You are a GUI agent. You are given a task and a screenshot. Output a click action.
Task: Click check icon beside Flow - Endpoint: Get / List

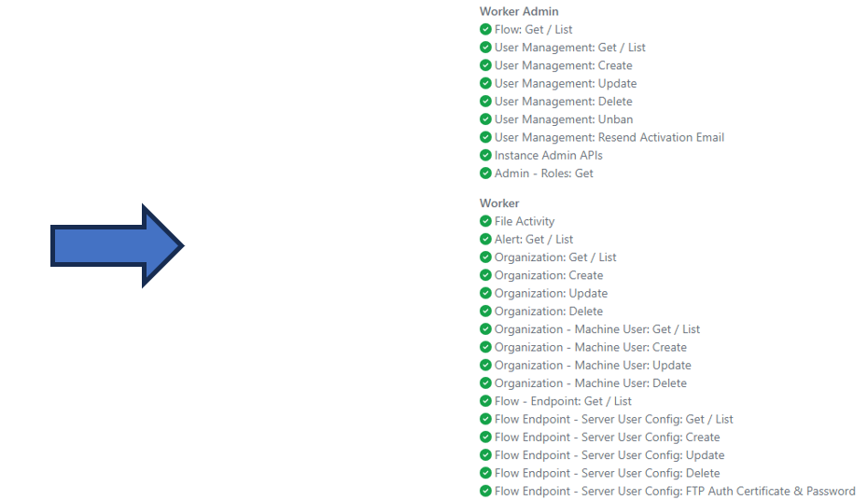pos(485,401)
